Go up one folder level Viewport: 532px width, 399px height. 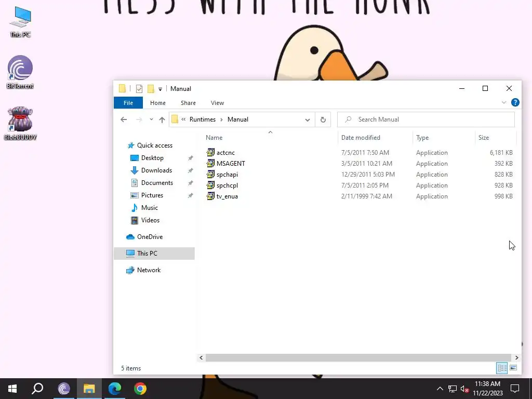[162, 120]
